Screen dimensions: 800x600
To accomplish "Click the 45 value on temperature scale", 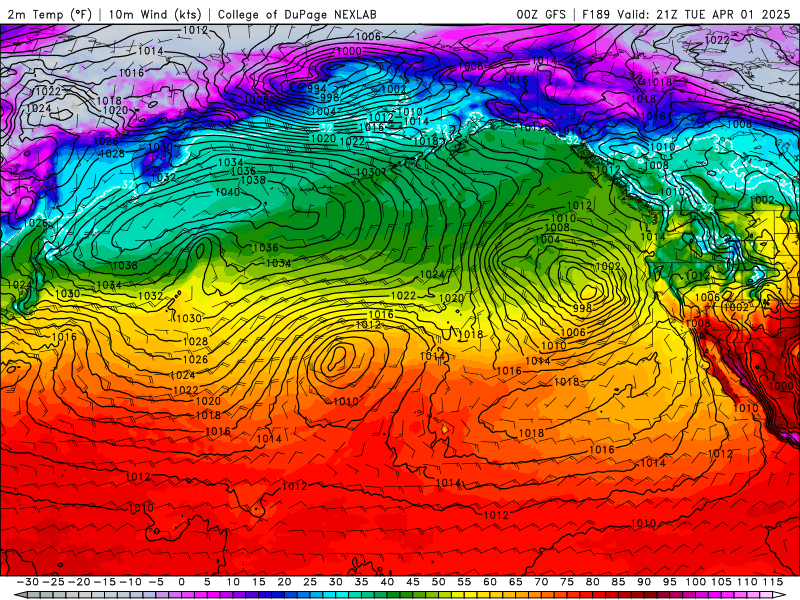I will pyautogui.click(x=412, y=582).
